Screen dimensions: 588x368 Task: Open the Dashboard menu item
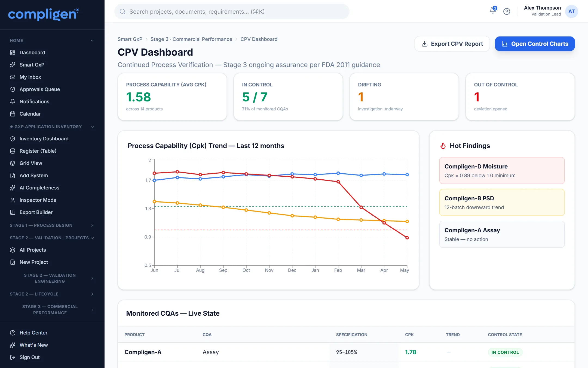pos(52,52)
